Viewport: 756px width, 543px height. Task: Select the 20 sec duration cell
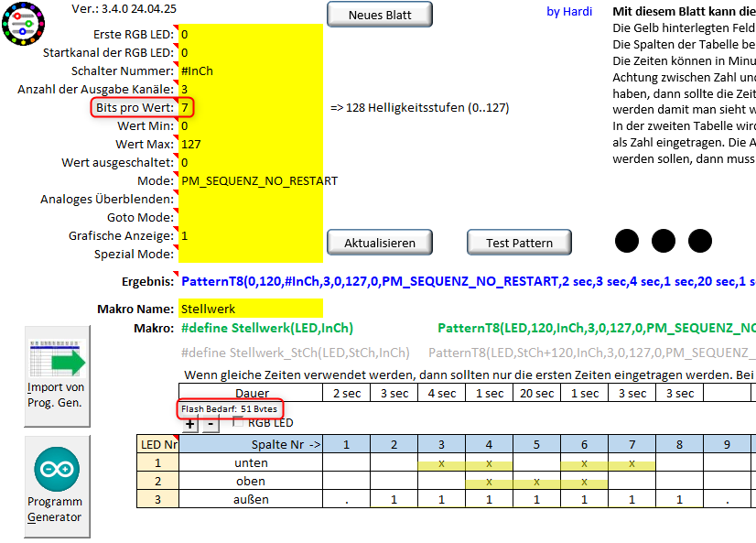pyautogui.click(x=535, y=393)
